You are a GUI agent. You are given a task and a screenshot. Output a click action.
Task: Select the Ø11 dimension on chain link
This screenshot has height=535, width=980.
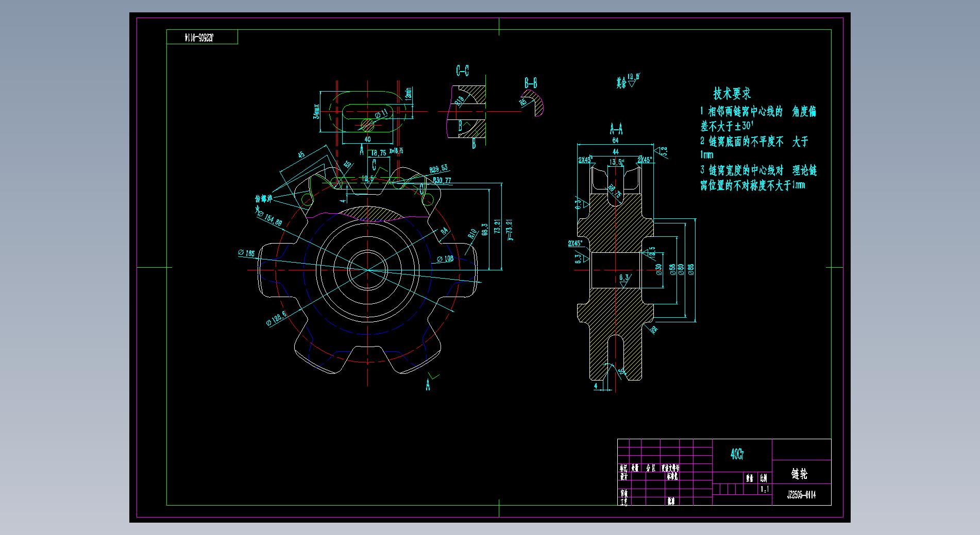point(380,113)
